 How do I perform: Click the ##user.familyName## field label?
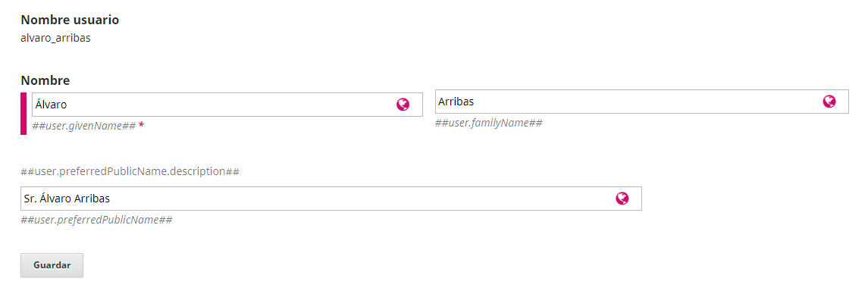(x=489, y=123)
